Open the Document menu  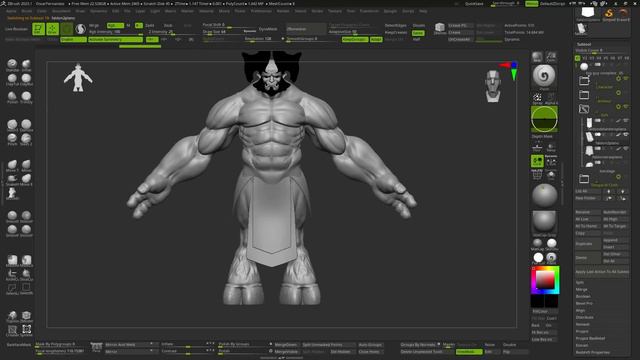click(x=61, y=11)
